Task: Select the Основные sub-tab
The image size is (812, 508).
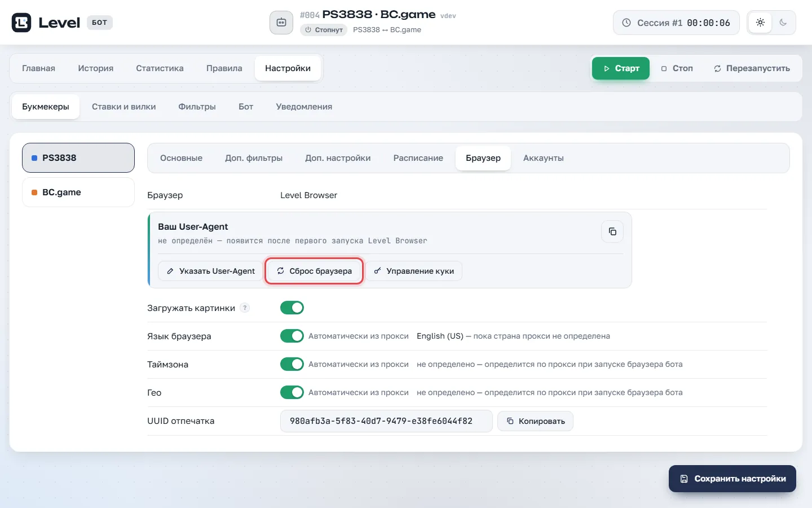Action: click(x=182, y=158)
